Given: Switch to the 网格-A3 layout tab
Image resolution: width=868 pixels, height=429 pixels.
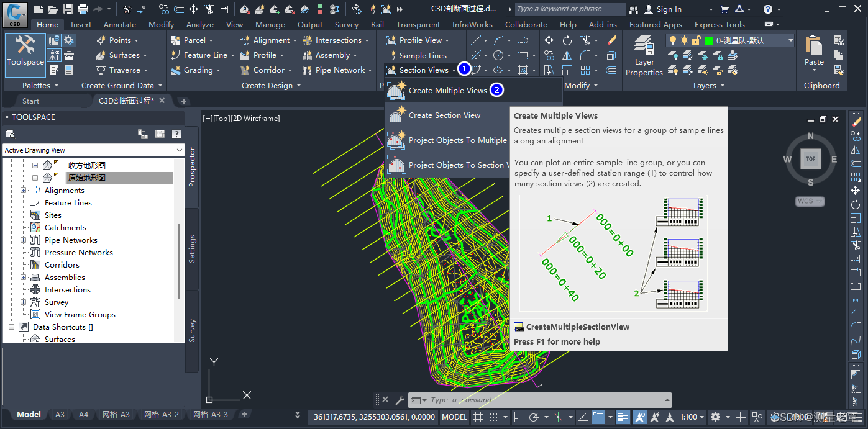Looking at the screenshot, I should (x=116, y=415).
